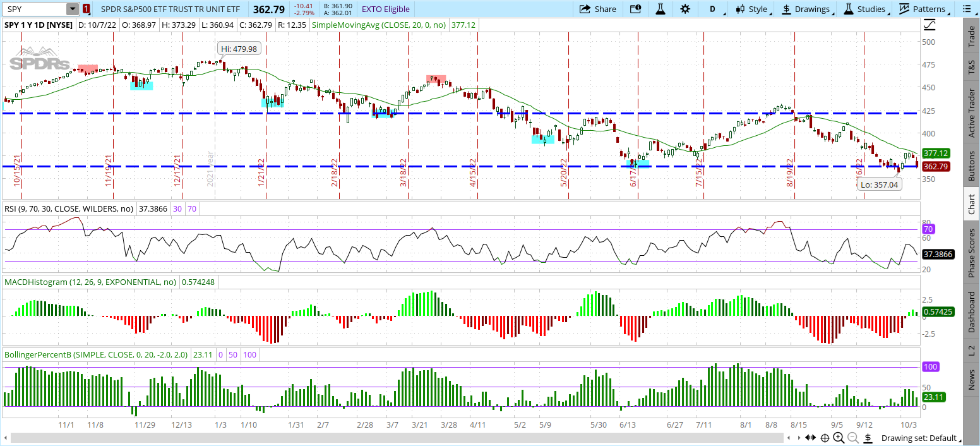The height and width of the screenshot is (446, 980).
Task: Click the RSI purple 70 level tag on the value axis
Action: pos(929,229)
